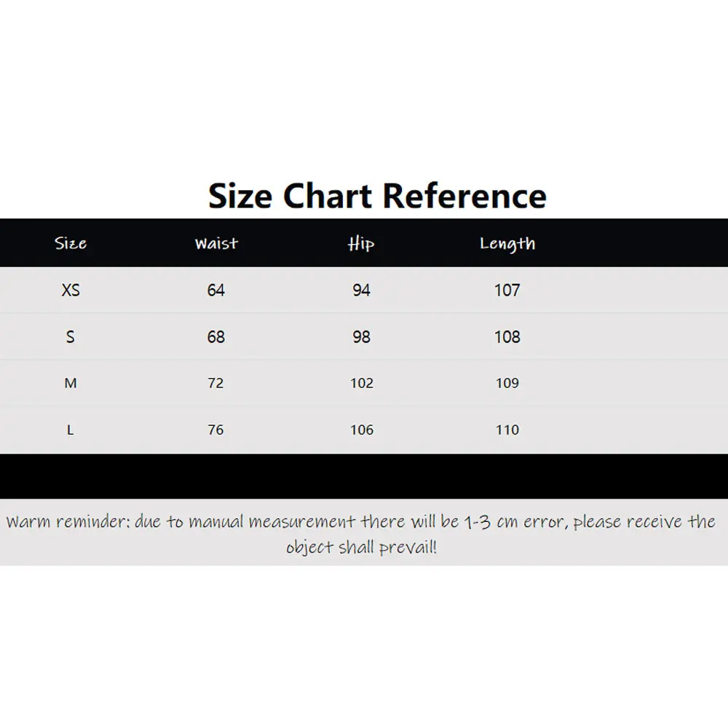The height and width of the screenshot is (728, 728).
Task: Click waist value 68 for S
Action: coord(216,336)
